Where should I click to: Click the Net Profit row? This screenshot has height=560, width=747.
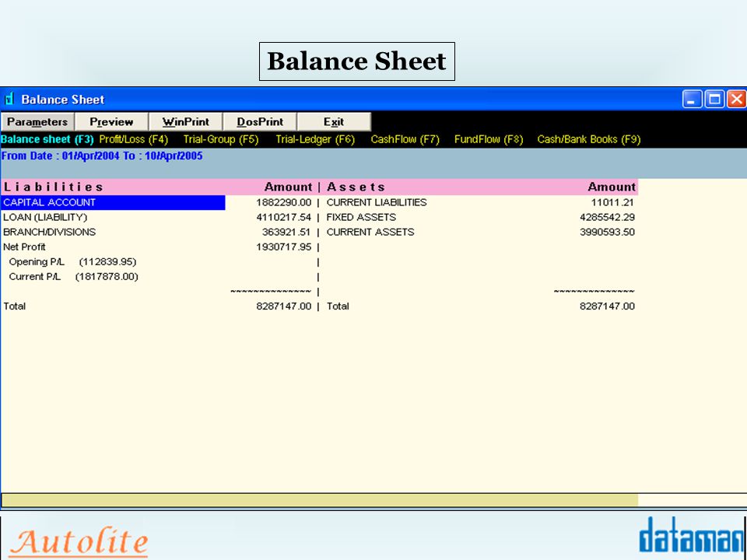click(x=24, y=247)
